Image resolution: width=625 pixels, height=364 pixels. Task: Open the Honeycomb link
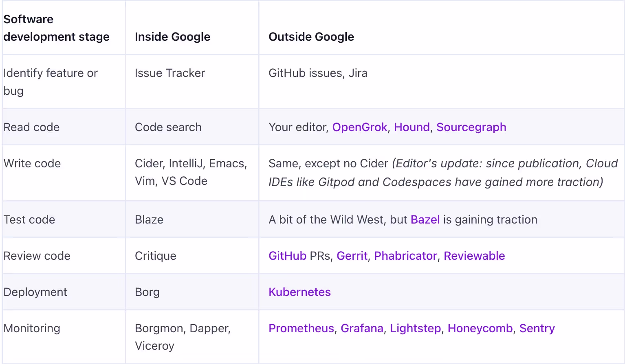[480, 328]
